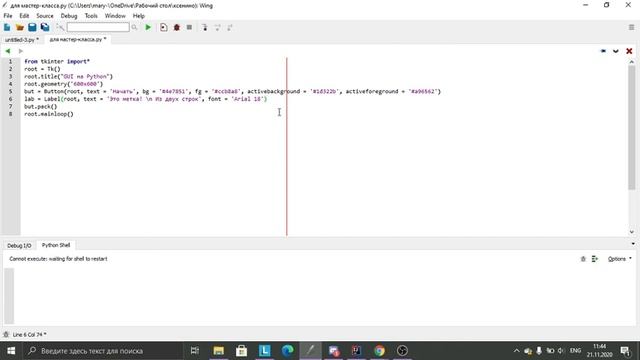Screen dimensions: 640x360
Task: Open the Source menu
Action: pyautogui.click(x=45, y=16)
